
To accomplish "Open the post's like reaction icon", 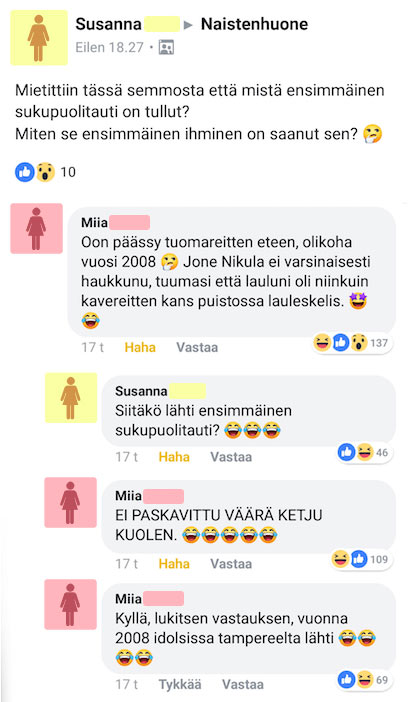I will [x=24, y=172].
